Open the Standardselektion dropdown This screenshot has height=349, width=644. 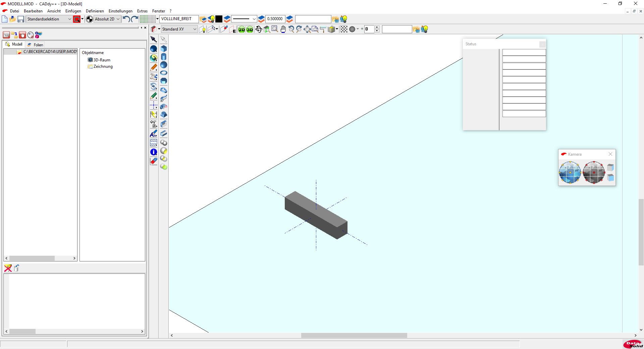tap(49, 19)
